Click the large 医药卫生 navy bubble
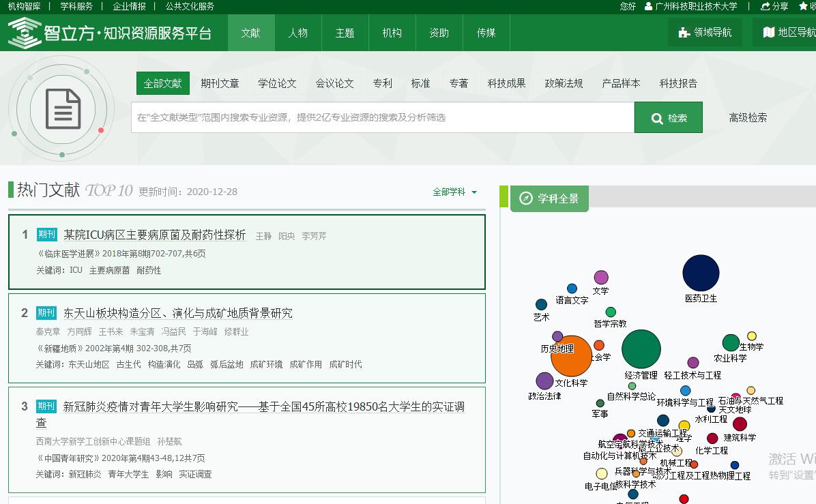Image resolution: width=816 pixels, height=504 pixels. tap(701, 273)
